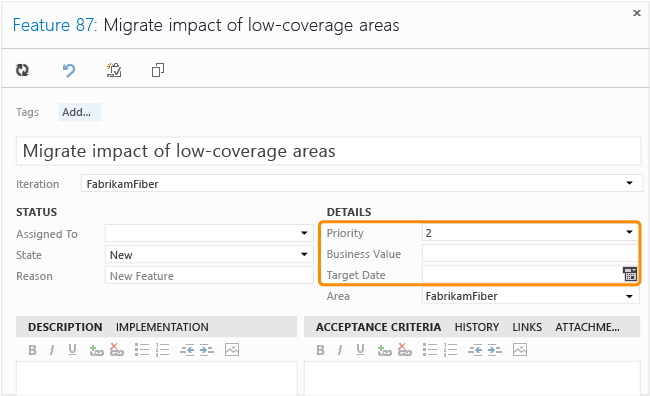
Task: Click the blue undo changes arrow
Action: [x=69, y=70]
